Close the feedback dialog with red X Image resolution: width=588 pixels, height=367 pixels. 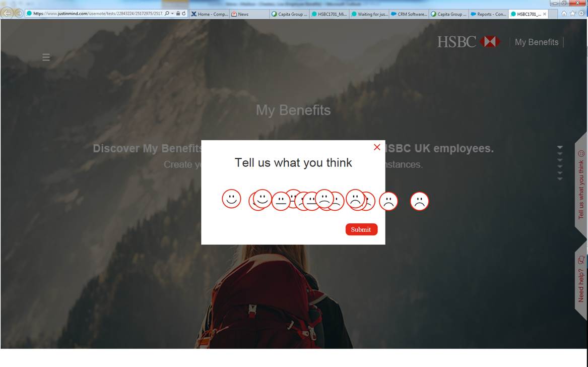377,147
